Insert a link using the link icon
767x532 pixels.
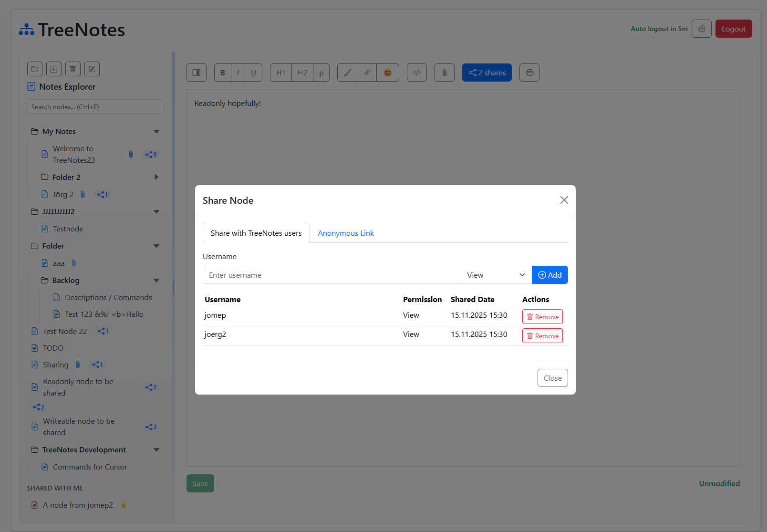tap(366, 72)
